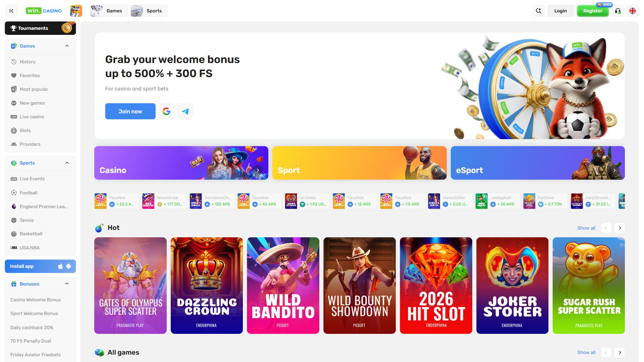Open Sport Welcome Bonus menu item
The height and width of the screenshot is (362, 644).
click(34, 313)
